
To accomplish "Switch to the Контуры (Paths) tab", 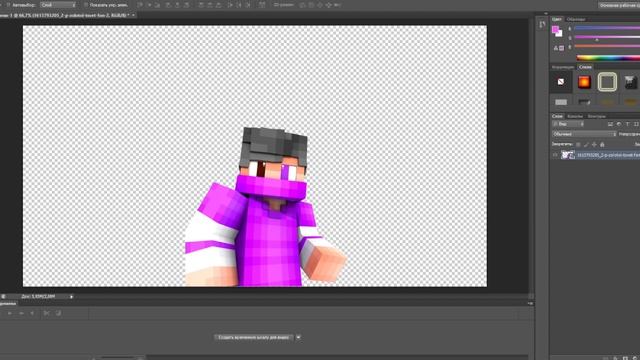I will point(597,116).
